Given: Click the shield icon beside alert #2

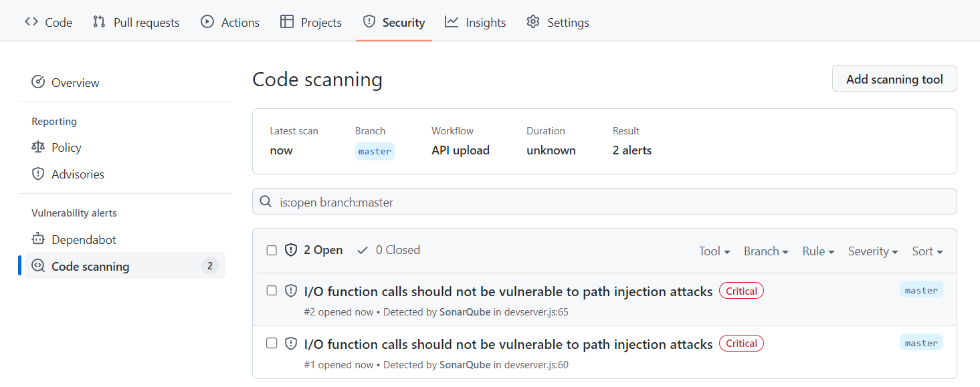Looking at the screenshot, I should [291, 290].
